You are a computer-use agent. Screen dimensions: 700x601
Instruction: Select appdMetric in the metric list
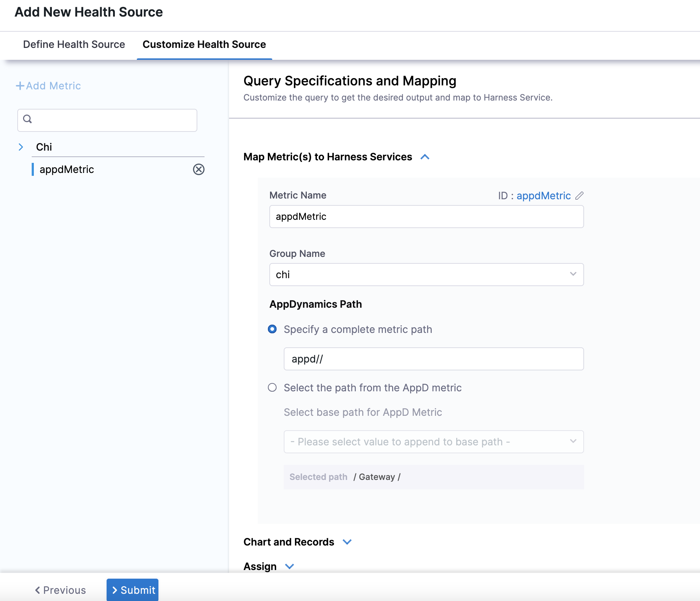[67, 169]
